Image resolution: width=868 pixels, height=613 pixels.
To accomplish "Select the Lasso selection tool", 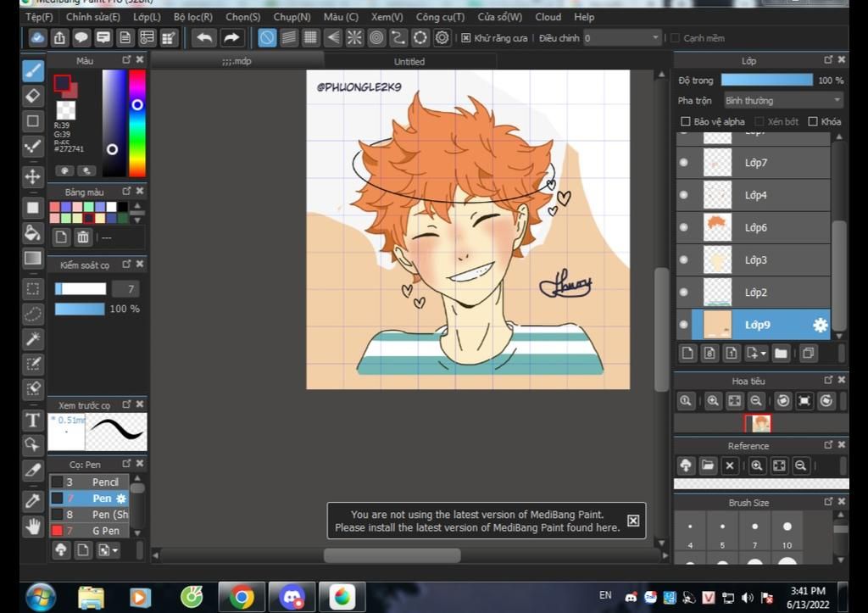I will 33,314.
